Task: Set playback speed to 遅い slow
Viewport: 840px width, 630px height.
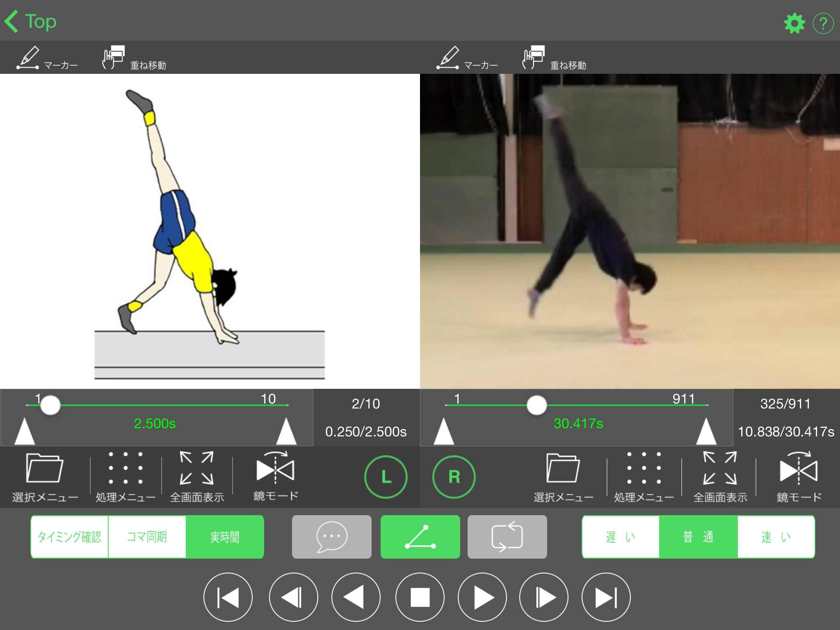Action: [621, 537]
